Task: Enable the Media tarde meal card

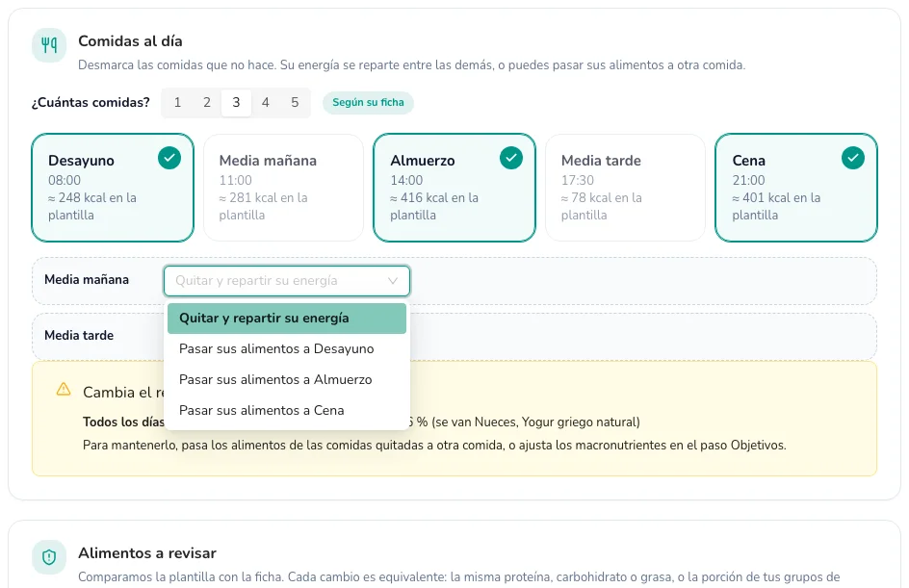Action: pyautogui.click(x=625, y=188)
